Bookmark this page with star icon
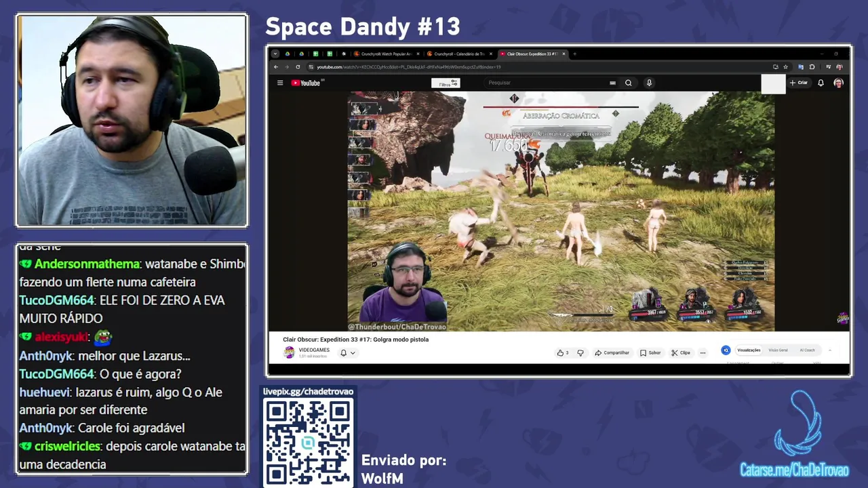The image size is (868, 488). [x=785, y=67]
